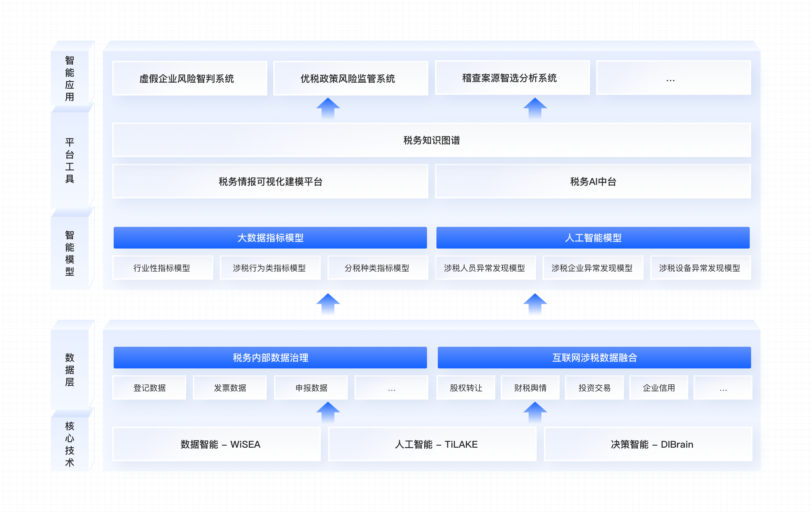This screenshot has height=512, width=812.
Task: Click the 税务情报可视化建模平台 box
Action: click(x=270, y=181)
